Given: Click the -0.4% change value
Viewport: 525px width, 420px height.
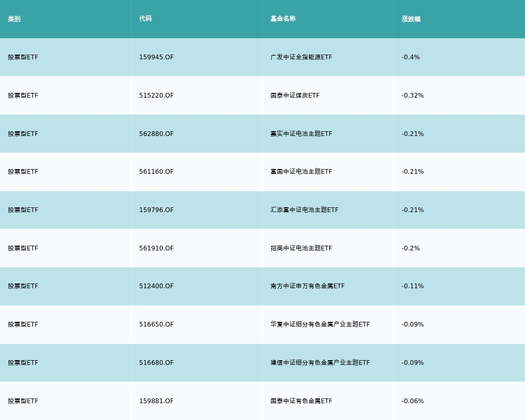Looking at the screenshot, I should (x=411, y=57).
